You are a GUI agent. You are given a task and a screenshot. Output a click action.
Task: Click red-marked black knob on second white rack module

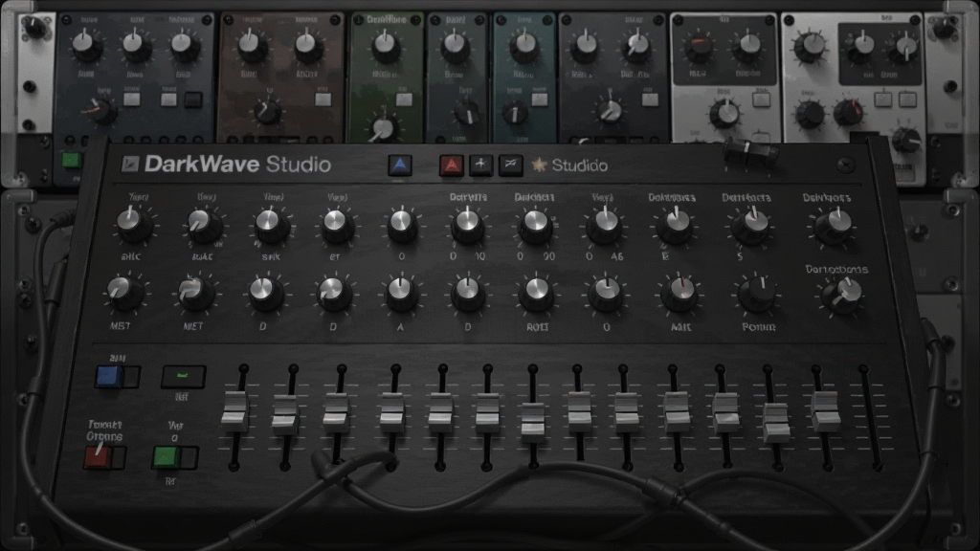848,114
